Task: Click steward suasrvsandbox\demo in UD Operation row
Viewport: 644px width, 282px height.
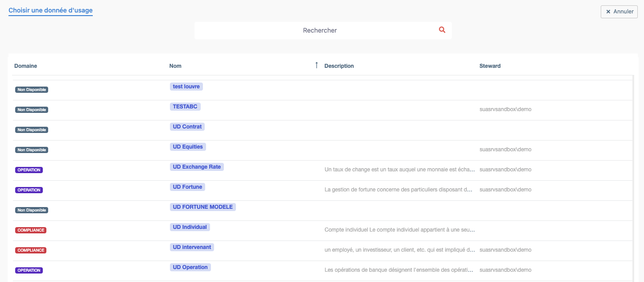Action: [505, 270]
